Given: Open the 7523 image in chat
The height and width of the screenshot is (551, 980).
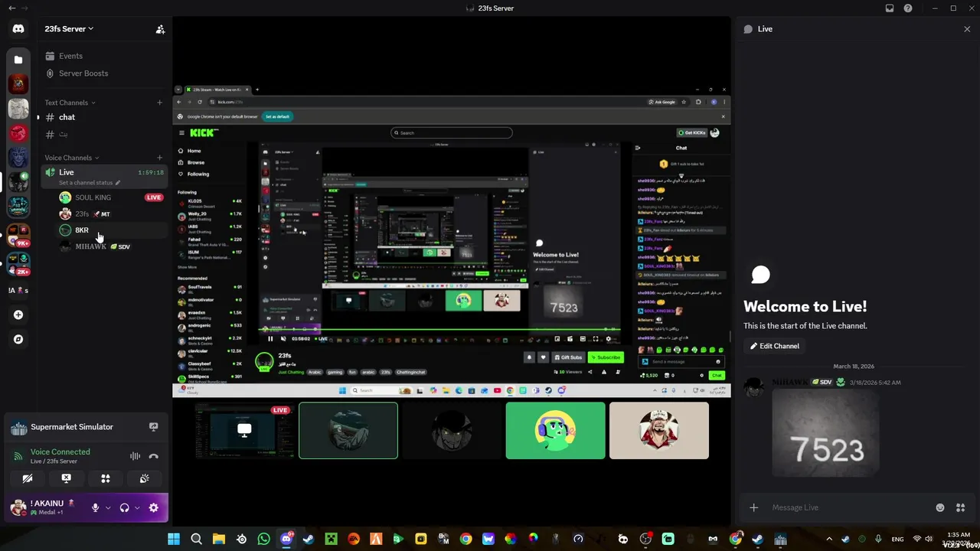Looking at the screenshot, I should click(825, 432).
